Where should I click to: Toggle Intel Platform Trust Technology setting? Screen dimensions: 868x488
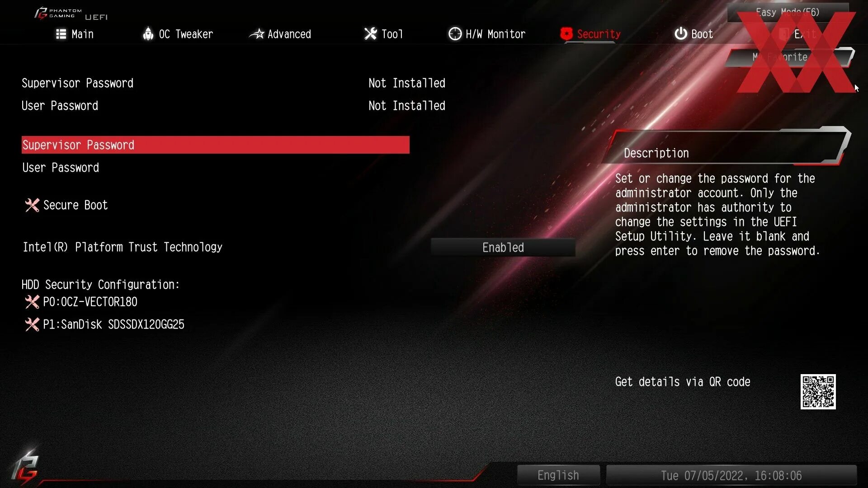pyautogui.click(x=503, y=247)
